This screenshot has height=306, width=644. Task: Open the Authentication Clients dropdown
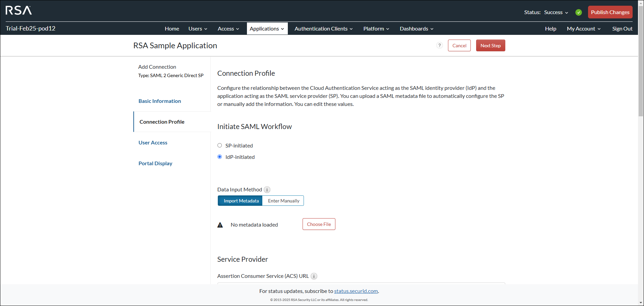(x=323, y=28)
